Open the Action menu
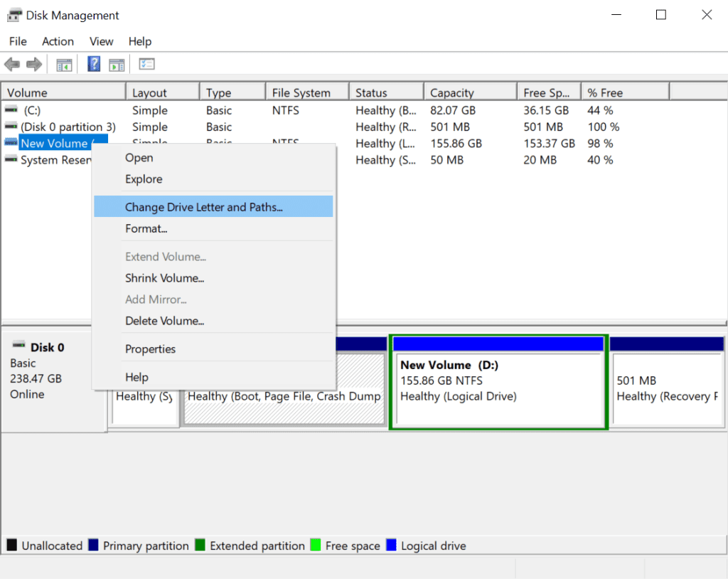This screenshot has height=579, width=728. pos(58,41)
